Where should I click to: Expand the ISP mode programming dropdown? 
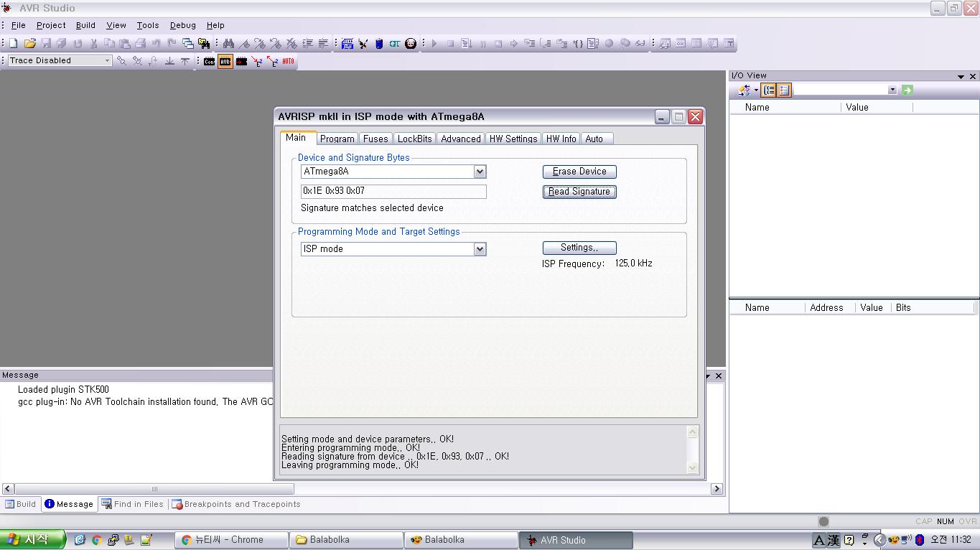[x=480, y=249]
